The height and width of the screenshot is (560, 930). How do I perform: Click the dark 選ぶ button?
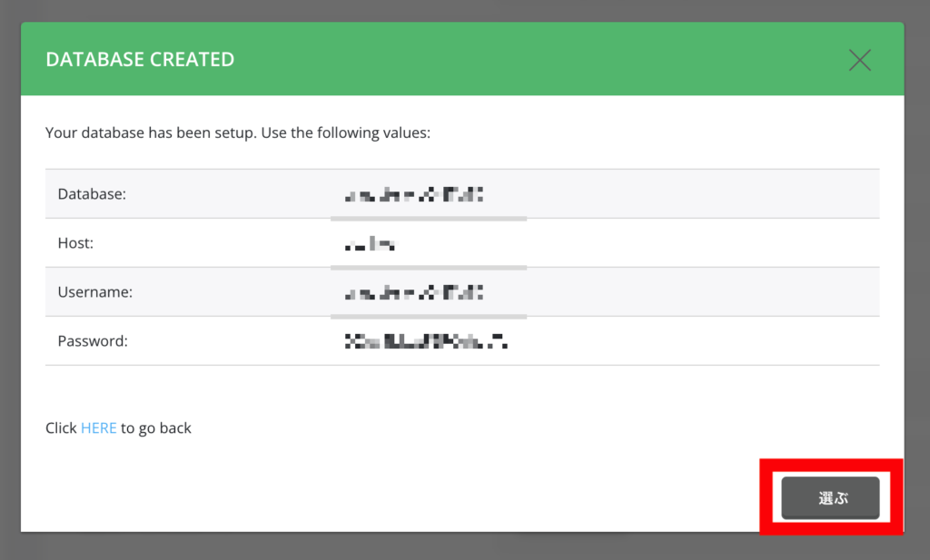[x=830, y=497]
